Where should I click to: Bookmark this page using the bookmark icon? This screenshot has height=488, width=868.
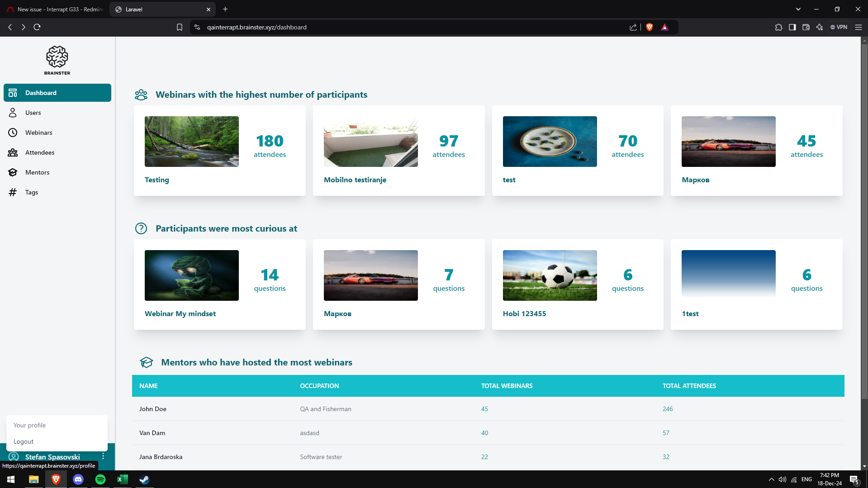click(180, 27)
